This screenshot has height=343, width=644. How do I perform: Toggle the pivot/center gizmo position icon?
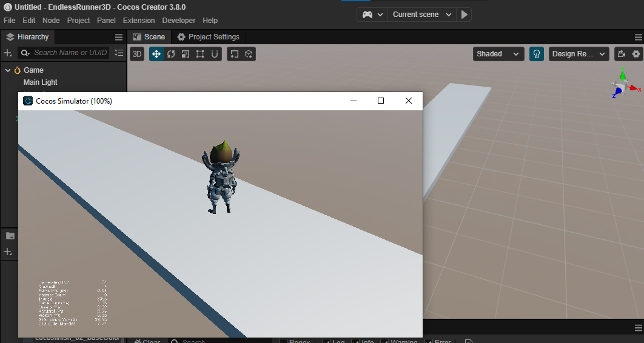(234, 54)
